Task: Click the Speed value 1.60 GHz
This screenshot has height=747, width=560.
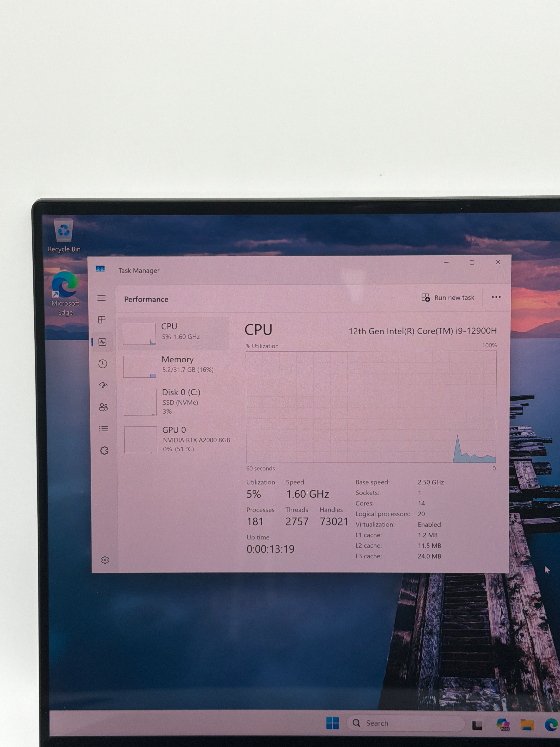Action: point(308,494)
